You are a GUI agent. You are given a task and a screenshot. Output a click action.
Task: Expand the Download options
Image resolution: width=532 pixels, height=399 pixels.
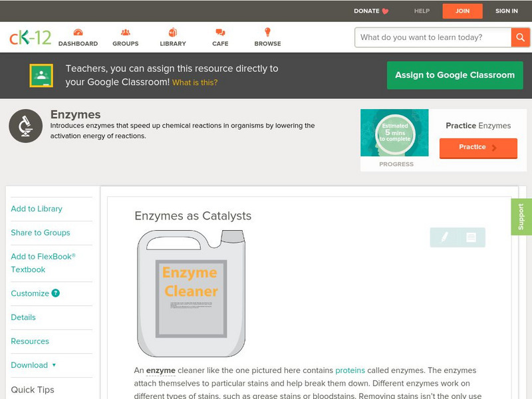click(x=29, y=365)
